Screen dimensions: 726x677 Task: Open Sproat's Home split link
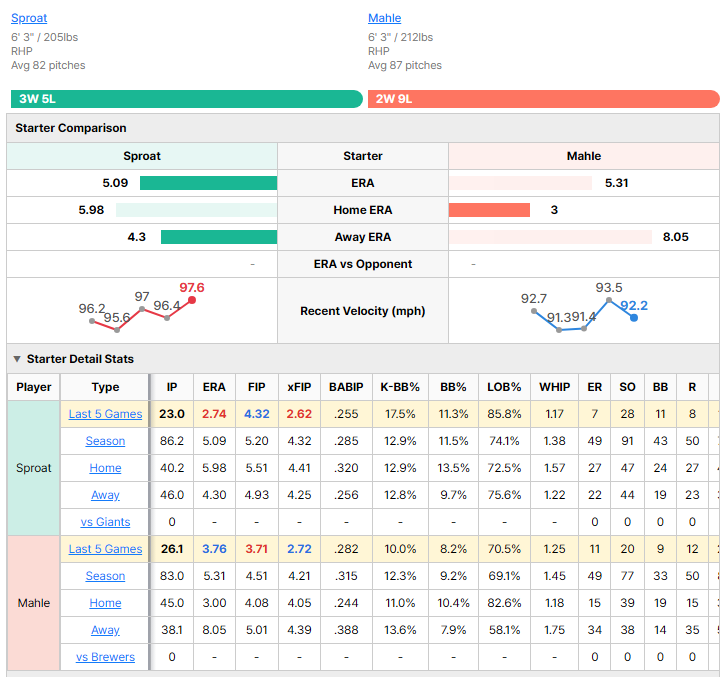tap(105, 468)
